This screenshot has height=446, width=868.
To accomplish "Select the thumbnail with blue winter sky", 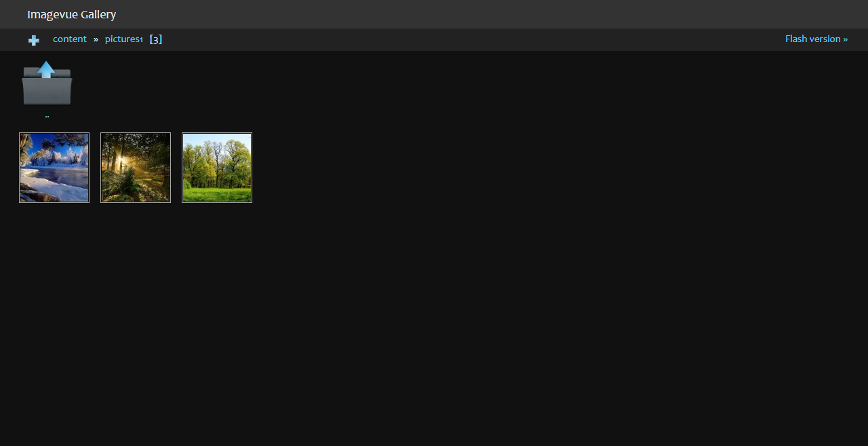I will pos(54,168).
